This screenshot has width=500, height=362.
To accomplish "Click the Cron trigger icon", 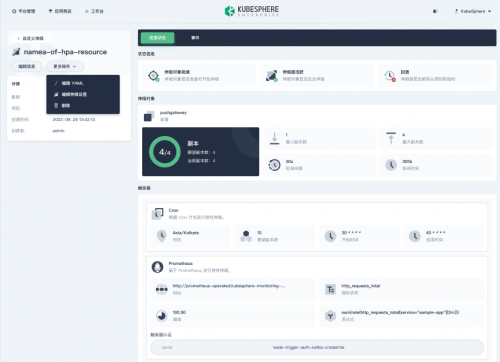I will [x=157, y=214].
